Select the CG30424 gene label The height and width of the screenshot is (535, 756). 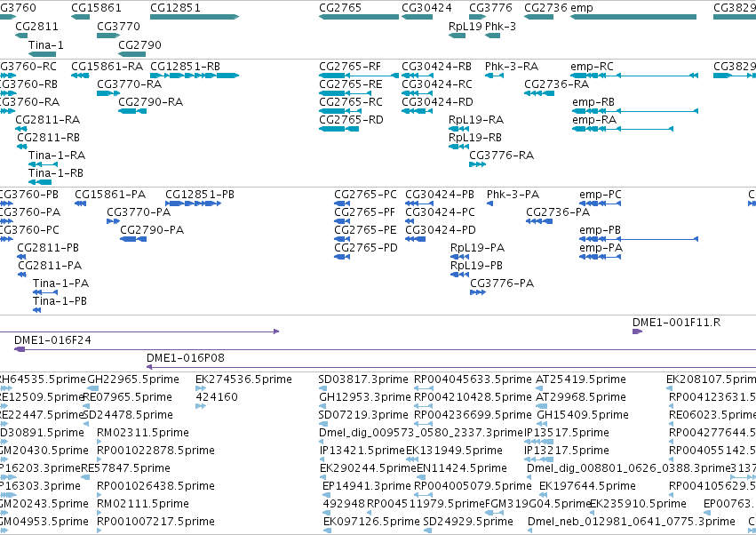click(x=426, y=8)
